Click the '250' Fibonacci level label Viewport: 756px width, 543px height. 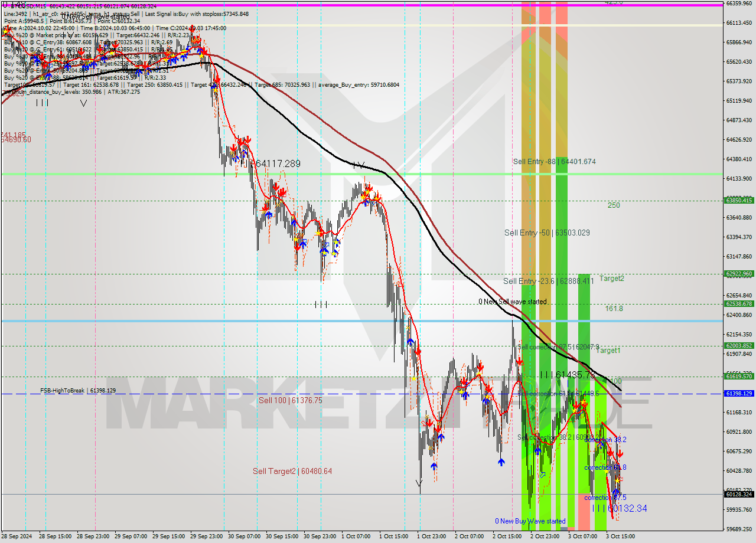click(x=614, y=205)
